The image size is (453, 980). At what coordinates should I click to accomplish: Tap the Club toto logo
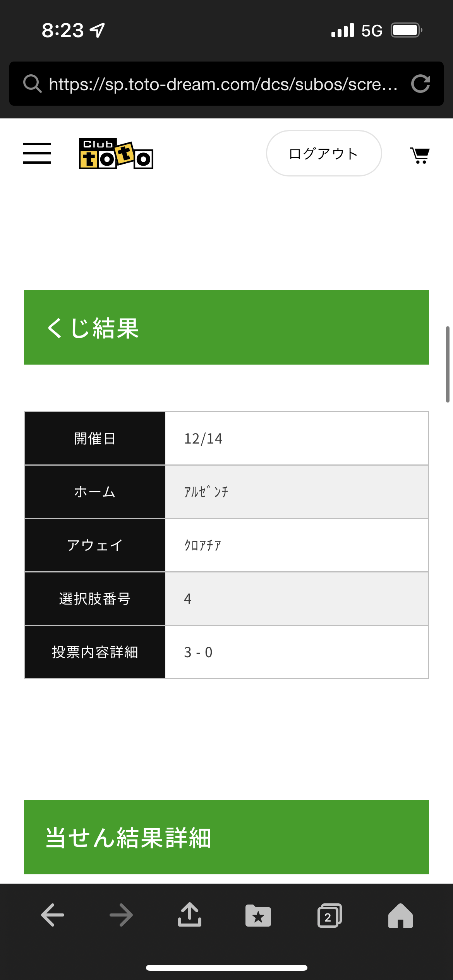(116, 153)
